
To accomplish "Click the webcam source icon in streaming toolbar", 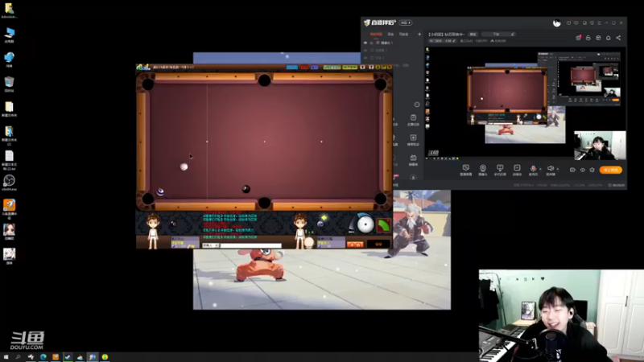I will (483, 168).
